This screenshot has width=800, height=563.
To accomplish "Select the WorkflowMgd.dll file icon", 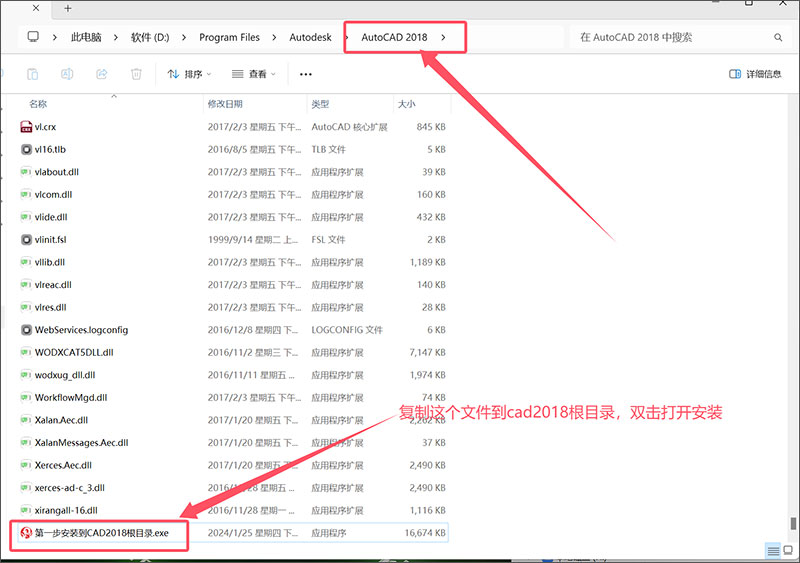I will click(26, 398).
